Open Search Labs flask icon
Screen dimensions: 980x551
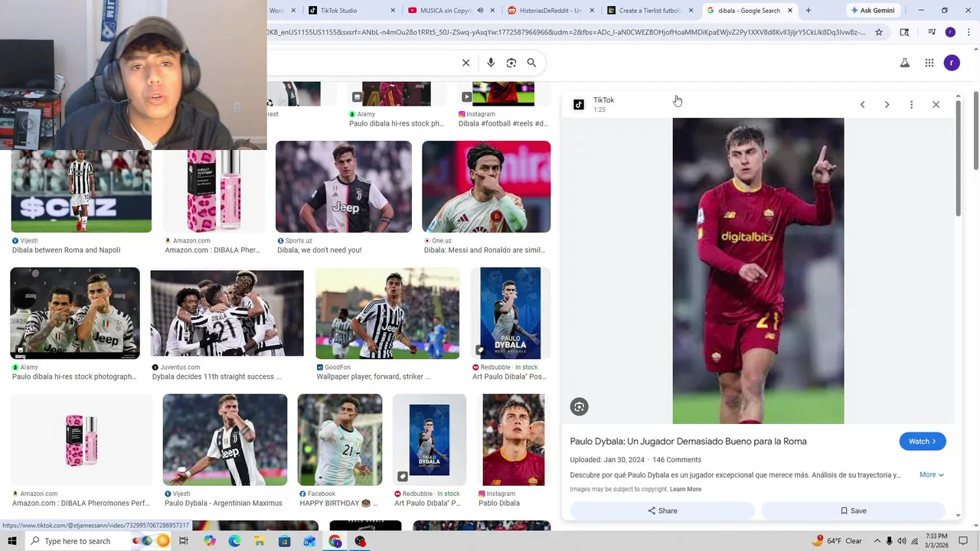pos(905,63)
